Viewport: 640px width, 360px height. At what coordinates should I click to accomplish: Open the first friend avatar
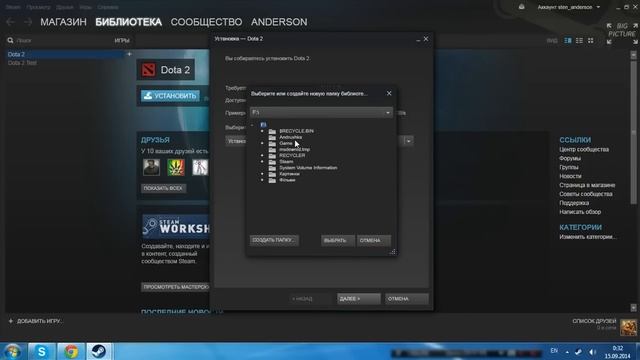(151, 167)
